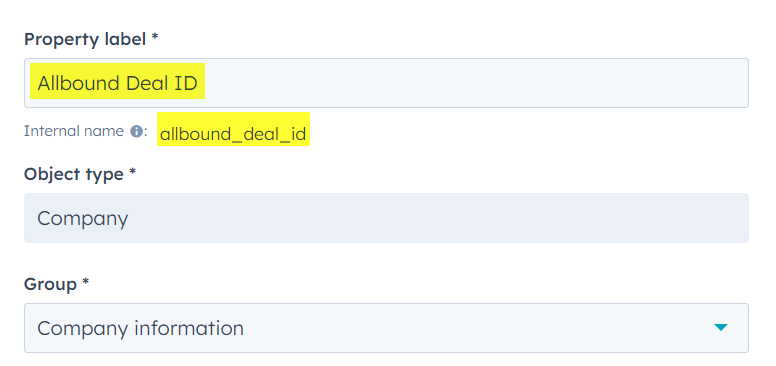
Task: Click the asterisk next to Group
Action: (x=86, y=282)
